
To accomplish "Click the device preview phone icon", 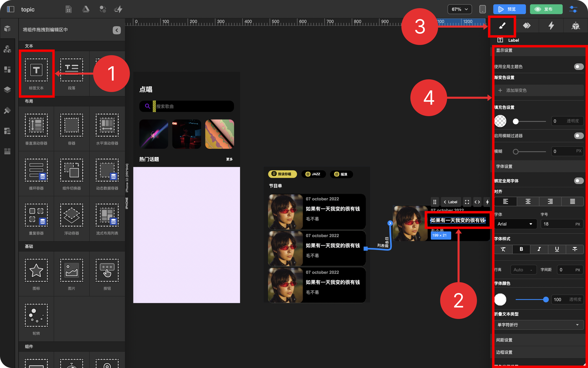I will coord(482,9).
